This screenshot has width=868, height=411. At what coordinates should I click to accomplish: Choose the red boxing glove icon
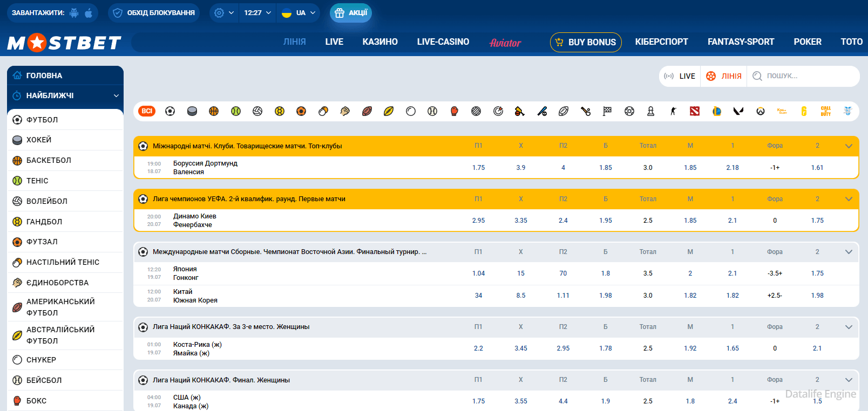[x=454, y=111]
